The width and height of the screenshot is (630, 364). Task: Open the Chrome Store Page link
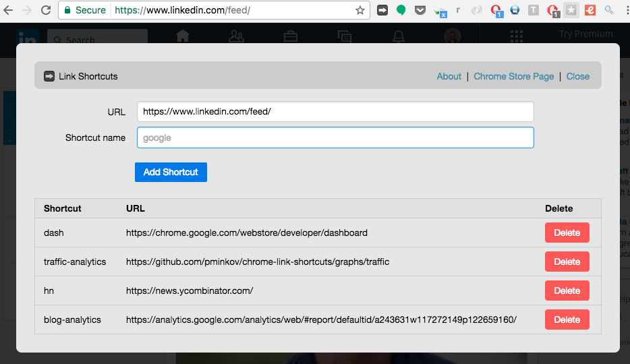click(x=514, y=76)
